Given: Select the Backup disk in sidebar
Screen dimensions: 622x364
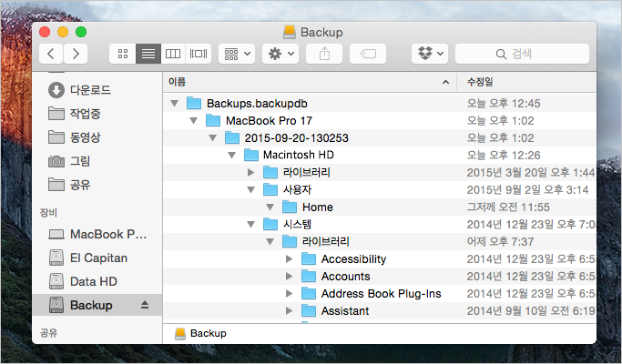Looking at the screenshot, I should [97, 306].
